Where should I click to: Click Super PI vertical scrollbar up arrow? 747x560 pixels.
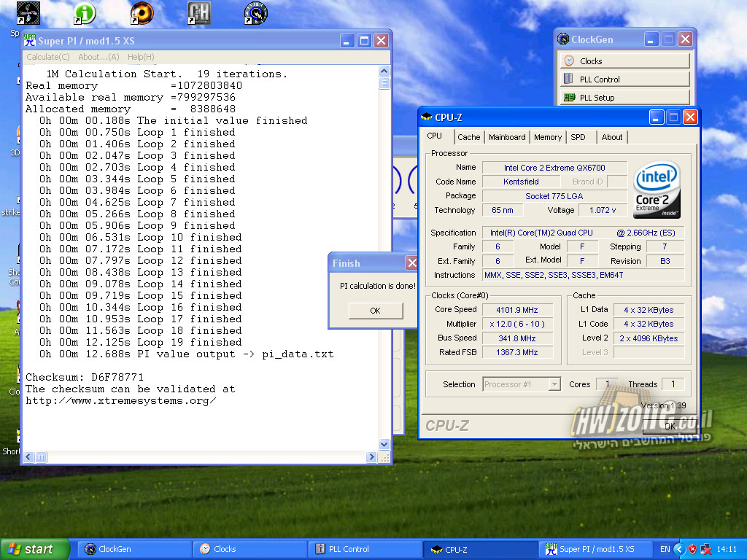pos(384,71)
